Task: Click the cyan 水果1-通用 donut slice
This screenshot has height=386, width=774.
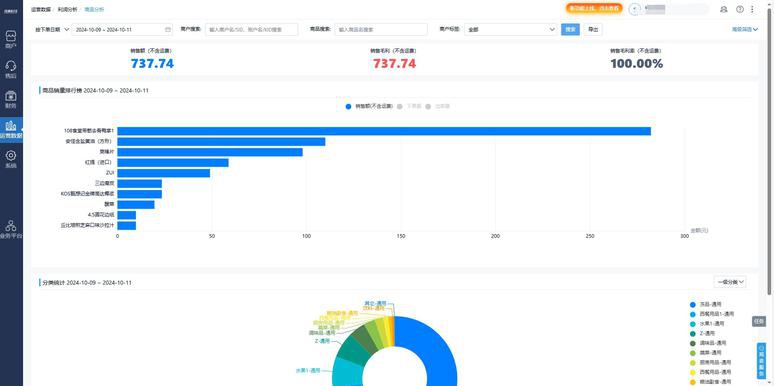Action: [x=348, y=371]
